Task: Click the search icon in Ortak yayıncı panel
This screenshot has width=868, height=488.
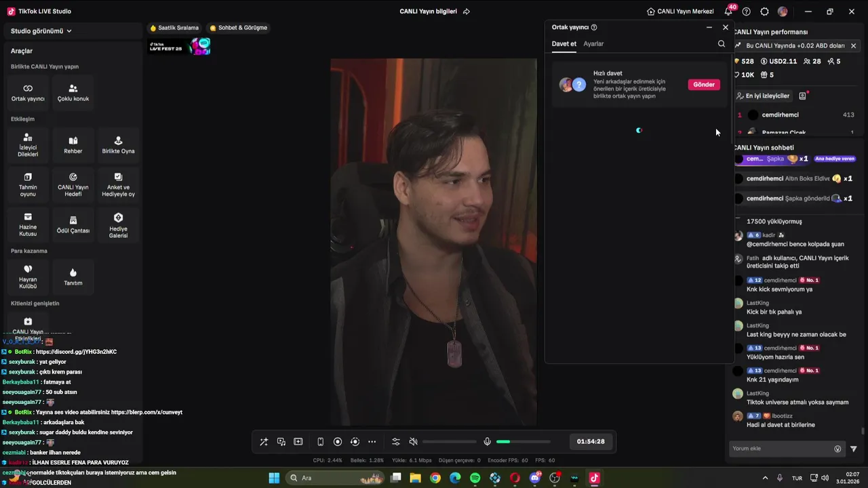Action: coord(722,44)
